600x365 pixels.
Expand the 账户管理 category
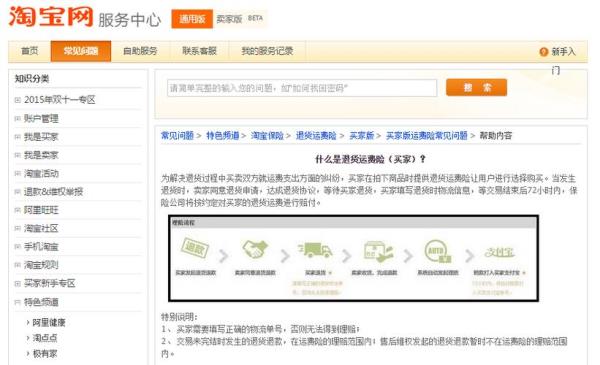pos(17,119)
